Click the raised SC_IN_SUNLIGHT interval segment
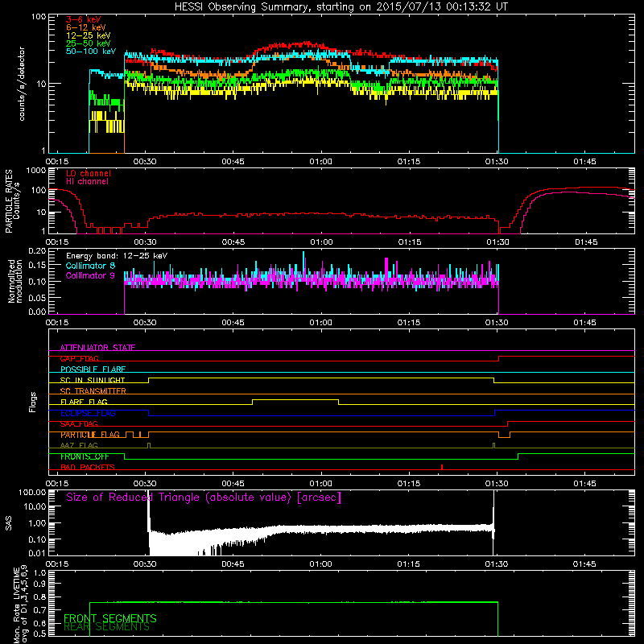The height and width of the screenshot is (644, 644). pos(321,378)
